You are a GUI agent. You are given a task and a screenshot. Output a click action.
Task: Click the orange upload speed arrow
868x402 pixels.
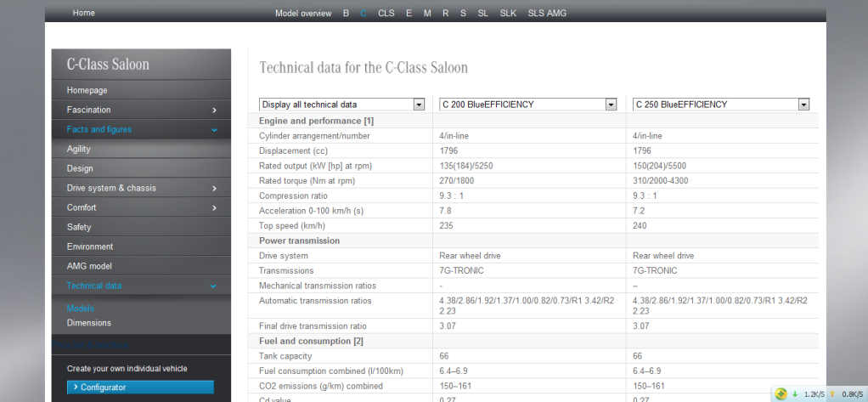coord(832,394)
